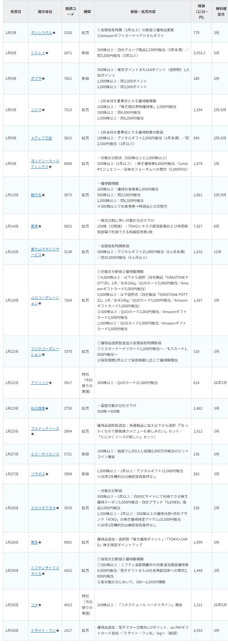228x644 pixels.
Task: Click the stock price 2,052.5
Action: tap(199, 53)
